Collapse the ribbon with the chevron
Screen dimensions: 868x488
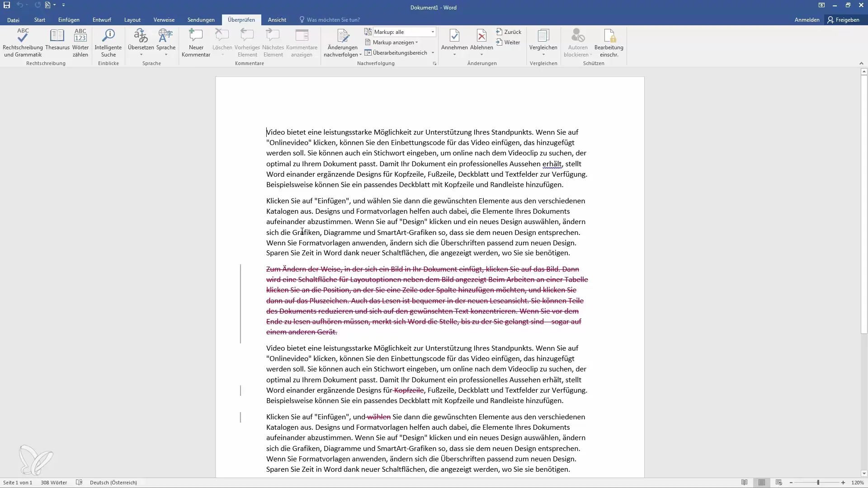(x=861, y=63)
